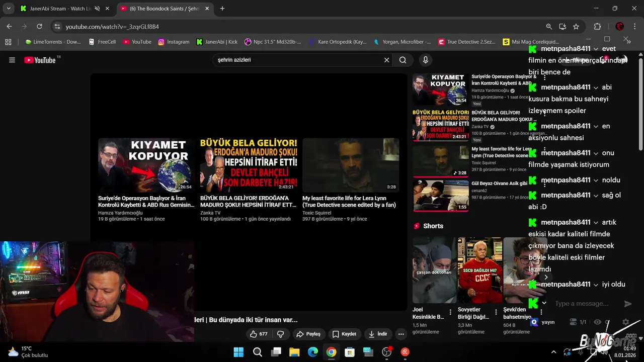
Task: Open True Detective 2.Sez bookmark
Action: (x=467, y=42)
